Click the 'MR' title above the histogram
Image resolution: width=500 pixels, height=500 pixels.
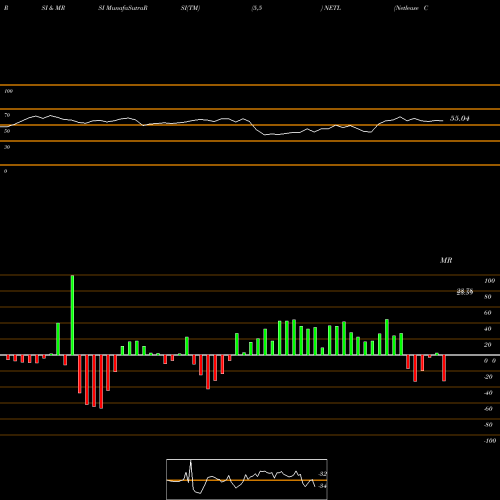pos(446,260)
